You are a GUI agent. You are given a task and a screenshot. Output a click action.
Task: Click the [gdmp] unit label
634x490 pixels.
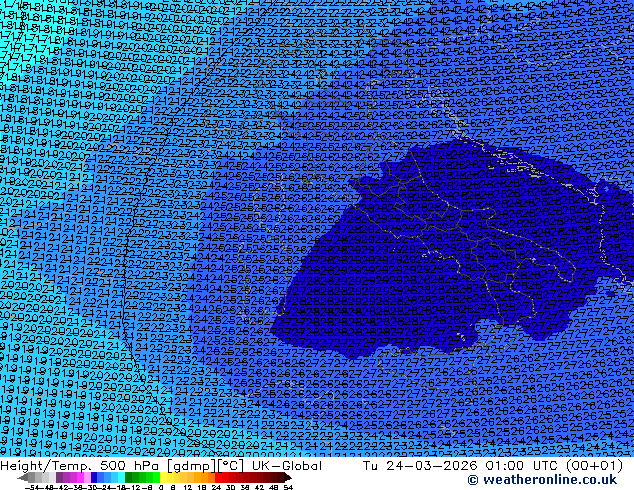pyautogui.click(x=192, y=466)
